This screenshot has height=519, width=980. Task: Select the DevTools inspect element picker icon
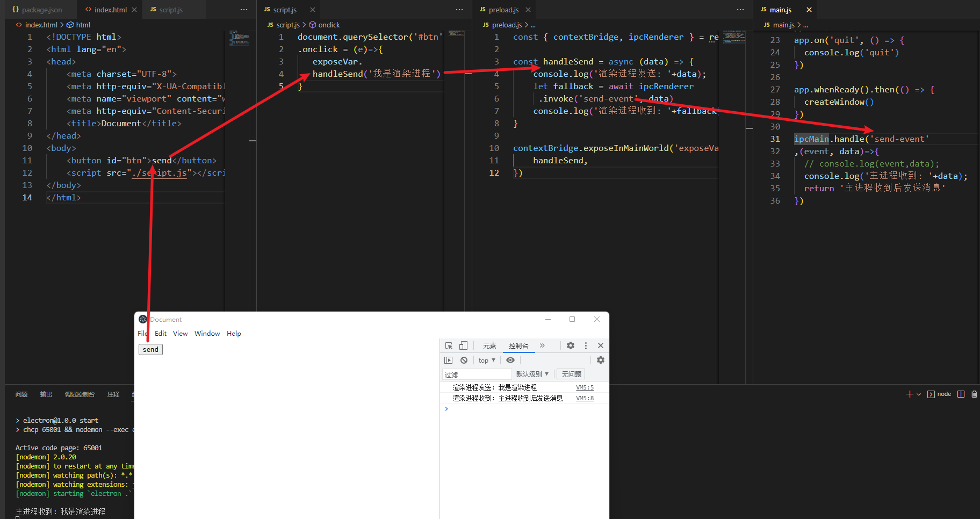449,345
